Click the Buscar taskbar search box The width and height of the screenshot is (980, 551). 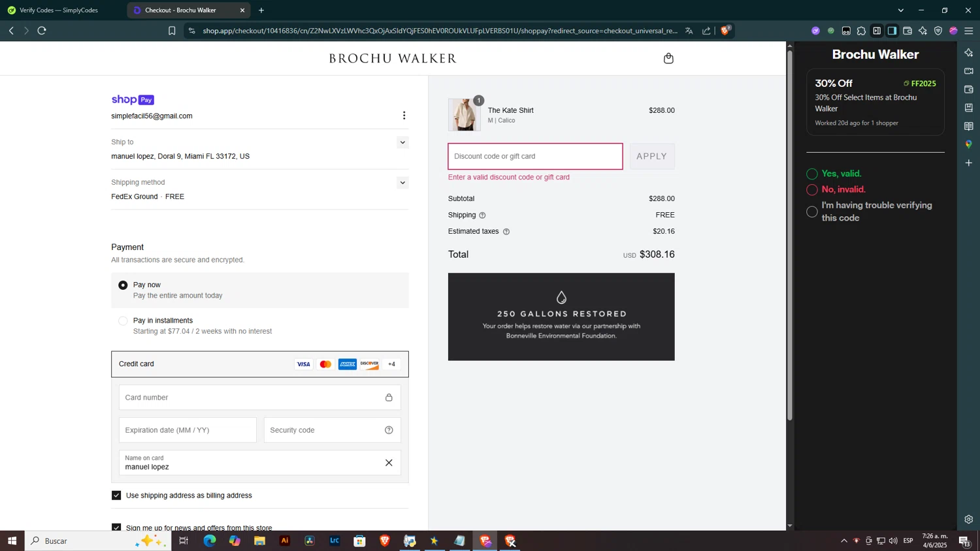coord(98,541)
